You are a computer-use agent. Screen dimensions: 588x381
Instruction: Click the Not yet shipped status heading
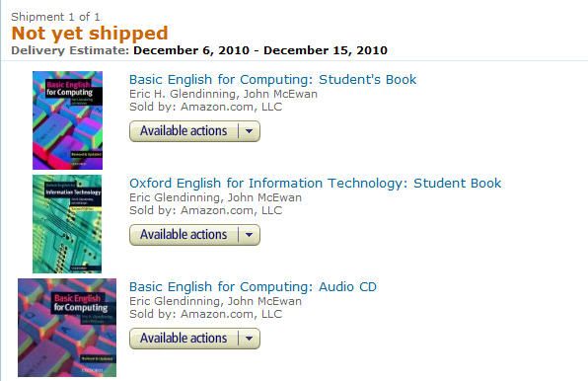click(90, 33)
